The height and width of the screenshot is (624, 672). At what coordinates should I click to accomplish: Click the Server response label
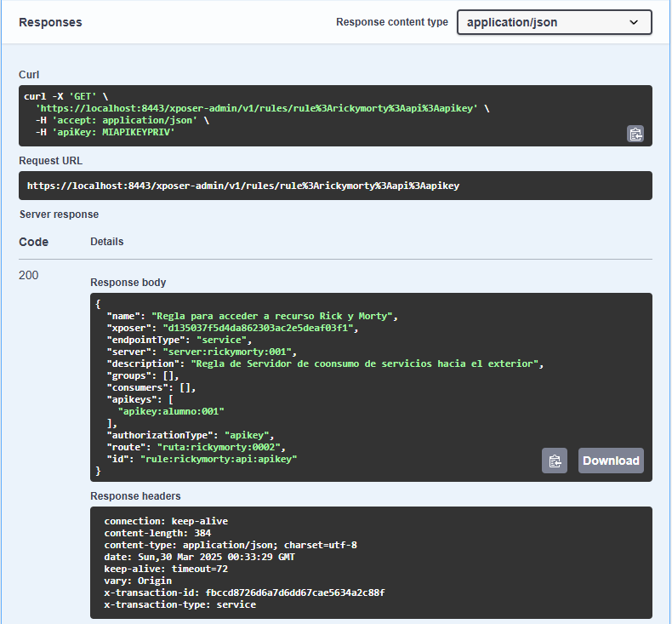click(x=59, y=215)
